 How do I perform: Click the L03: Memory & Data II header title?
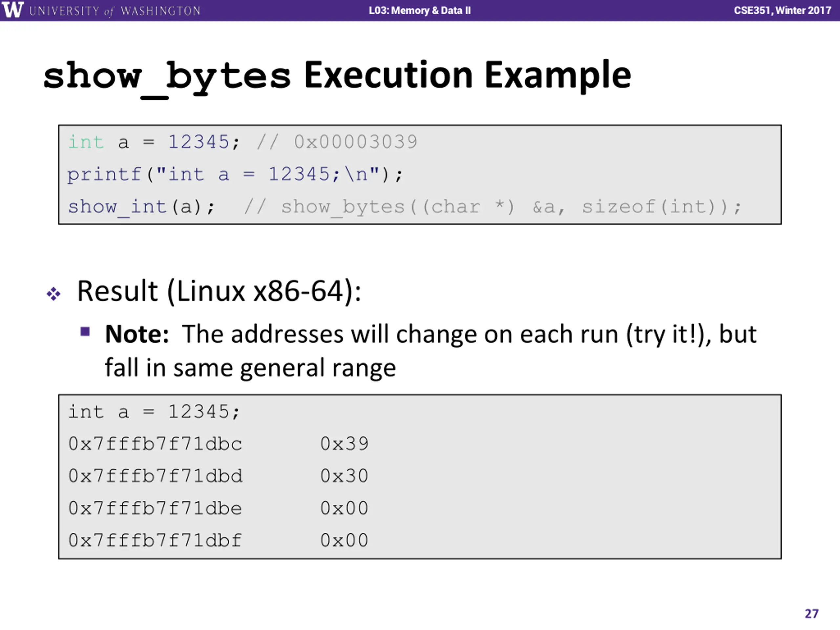pos(420,10)
